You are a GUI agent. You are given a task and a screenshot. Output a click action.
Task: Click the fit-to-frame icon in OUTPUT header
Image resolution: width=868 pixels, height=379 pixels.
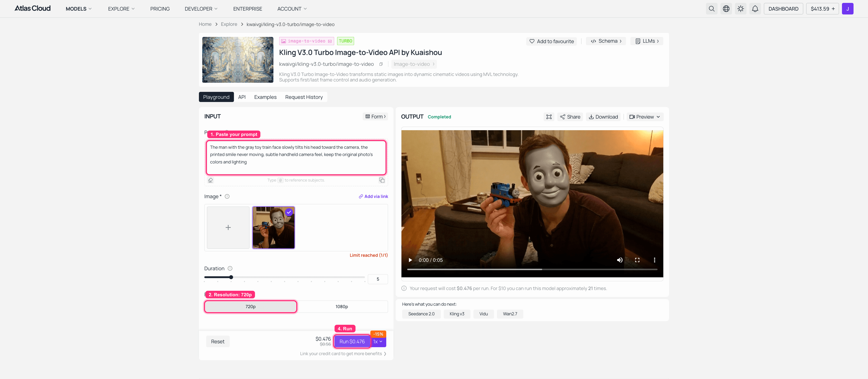(x=549, y=117)
